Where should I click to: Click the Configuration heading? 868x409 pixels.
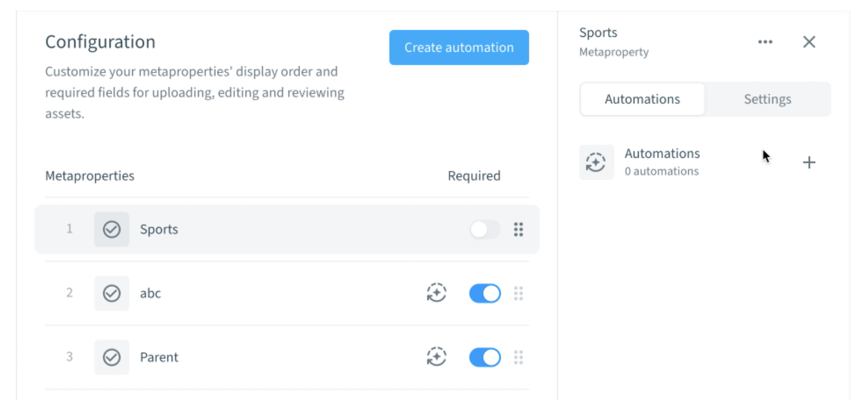(x=100, y=42)
